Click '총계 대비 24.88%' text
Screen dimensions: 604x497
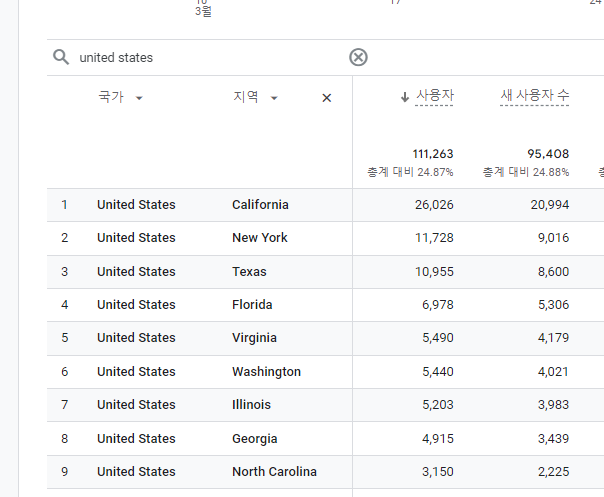pyautogui.click(x=526, y=172)
